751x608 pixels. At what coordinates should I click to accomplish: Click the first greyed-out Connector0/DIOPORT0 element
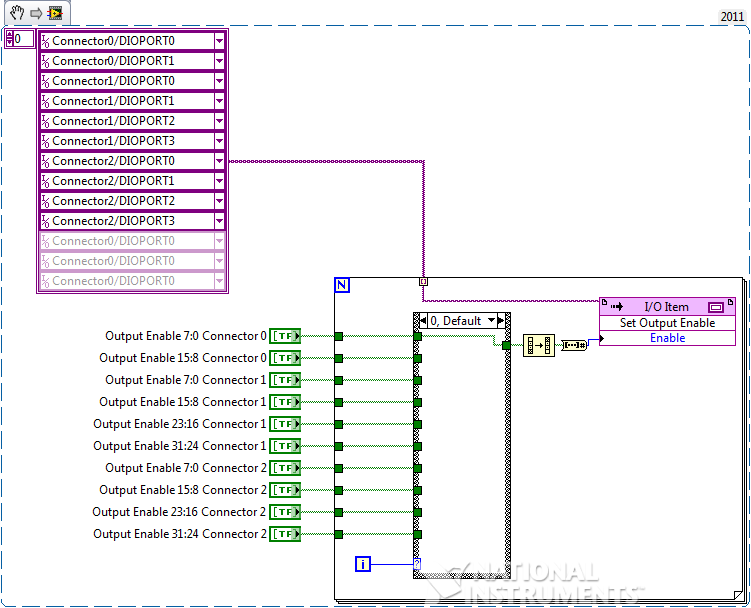132,241
